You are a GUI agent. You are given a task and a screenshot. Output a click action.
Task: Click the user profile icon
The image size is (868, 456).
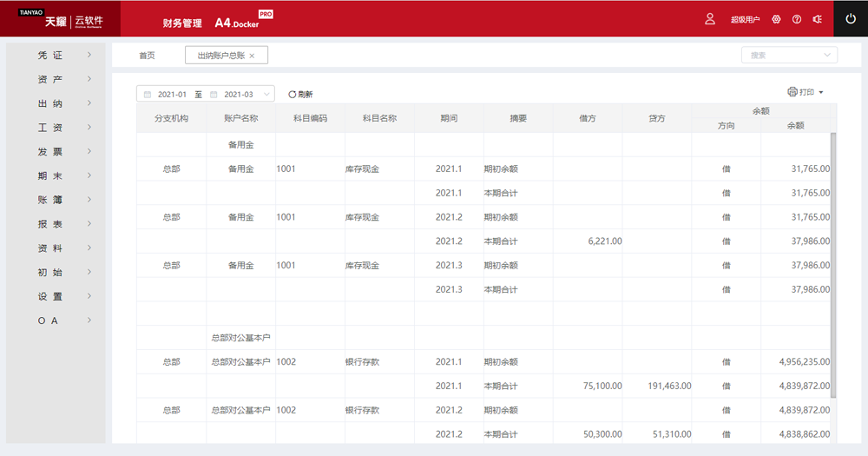pos(710,19)
